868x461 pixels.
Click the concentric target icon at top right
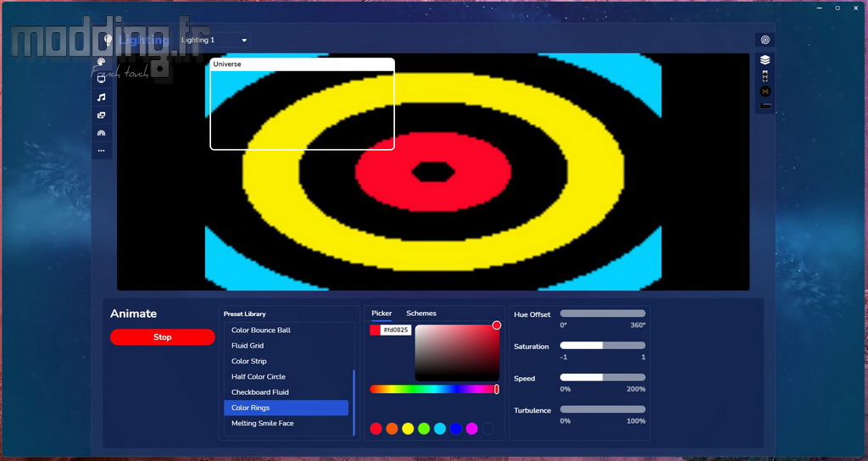point(765,40)
